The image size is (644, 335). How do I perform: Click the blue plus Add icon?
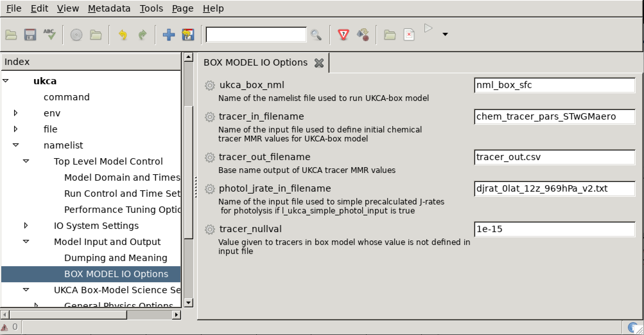[x=169, y=35]
